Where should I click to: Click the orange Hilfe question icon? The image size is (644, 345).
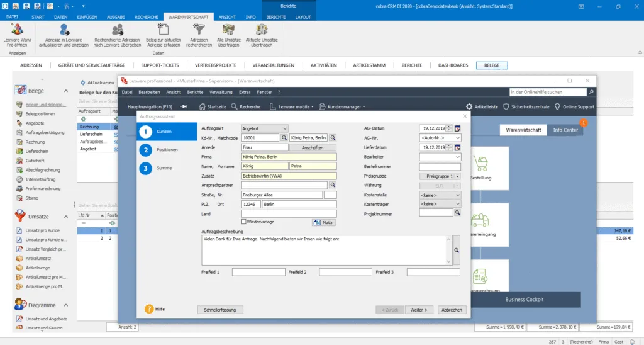pos(149,309)
